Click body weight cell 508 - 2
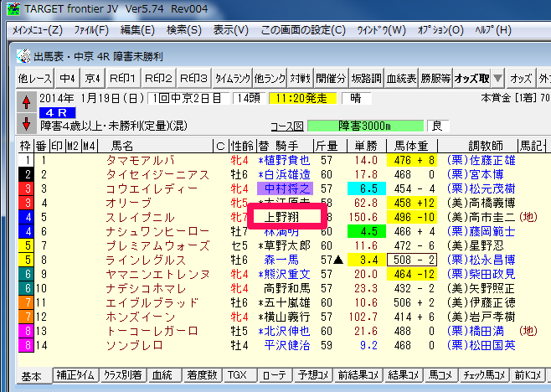Image resolution: width=551 pixels, height=392 pixels. [x=412, y=260]
